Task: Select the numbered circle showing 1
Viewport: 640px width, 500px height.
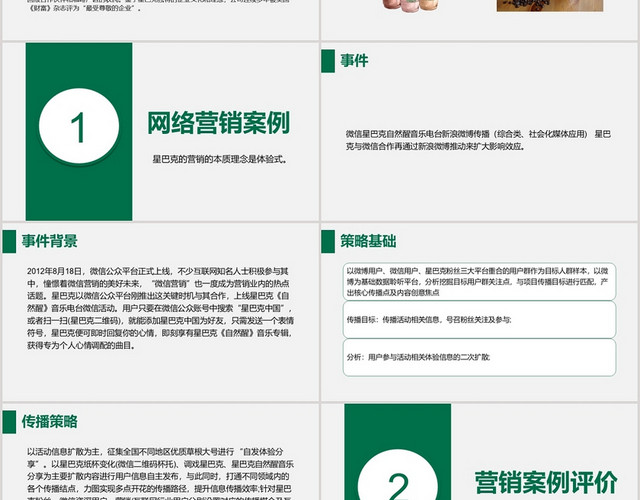Action: tap(79, 126)
